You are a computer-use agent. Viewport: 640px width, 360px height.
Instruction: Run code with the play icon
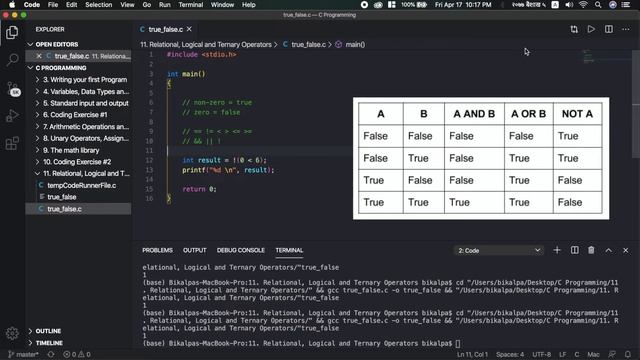point(591,29)
